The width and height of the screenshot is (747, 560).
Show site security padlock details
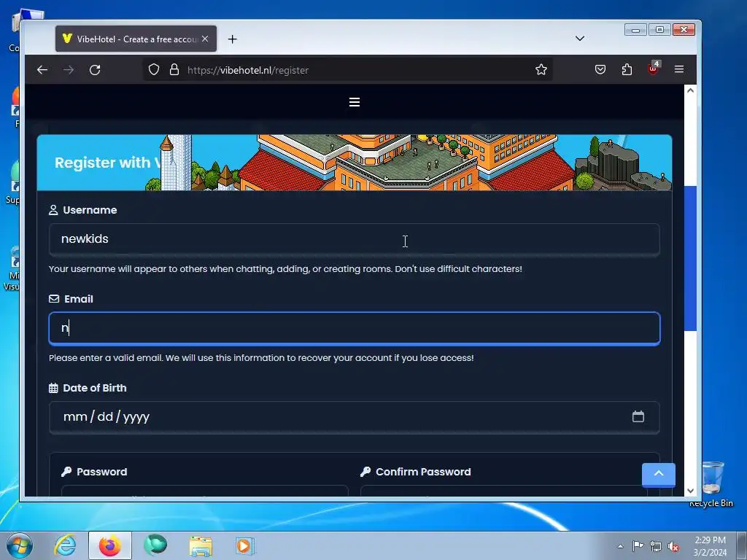174,69
